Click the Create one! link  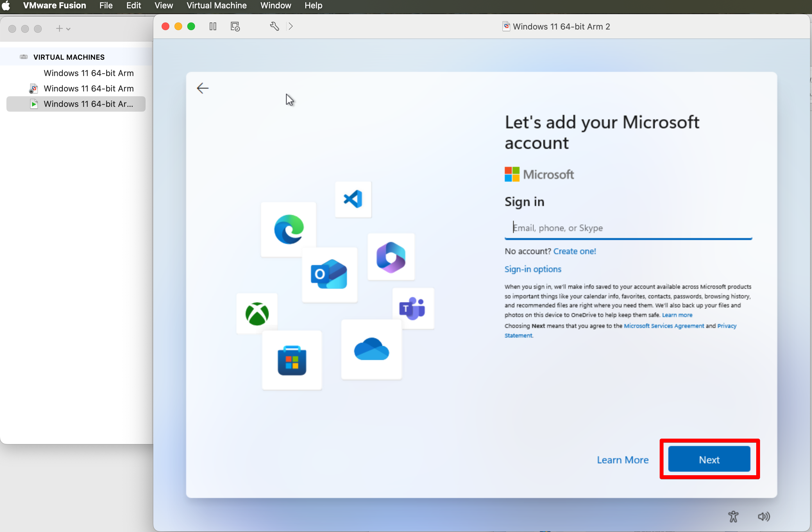(x=574, y=251)
